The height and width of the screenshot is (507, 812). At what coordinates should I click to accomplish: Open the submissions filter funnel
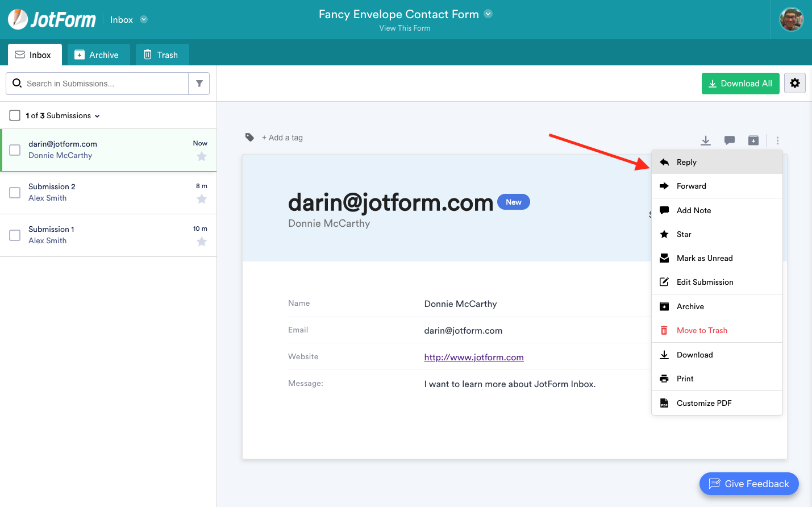pos(199,84)
